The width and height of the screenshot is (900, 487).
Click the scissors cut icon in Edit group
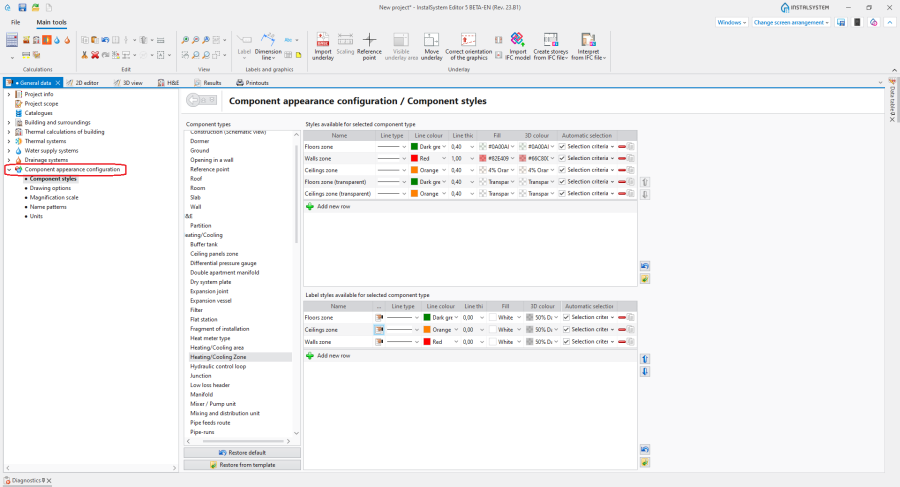coord(84,55)
